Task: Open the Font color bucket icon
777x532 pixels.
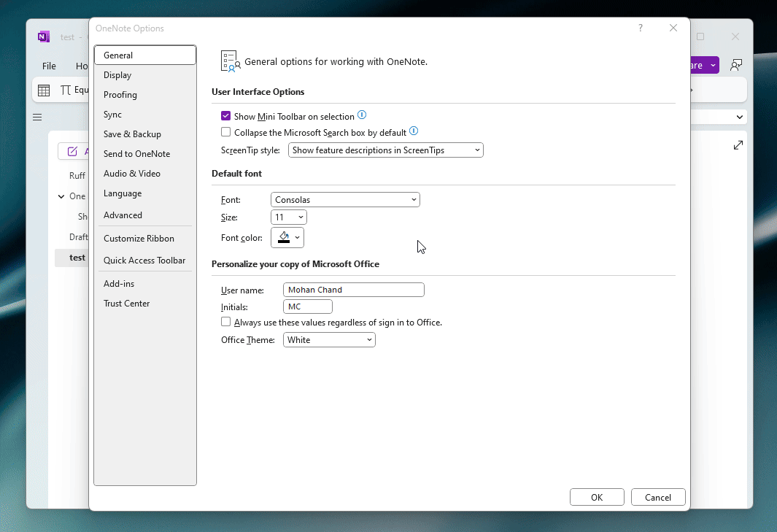Action: pos(283,237)
